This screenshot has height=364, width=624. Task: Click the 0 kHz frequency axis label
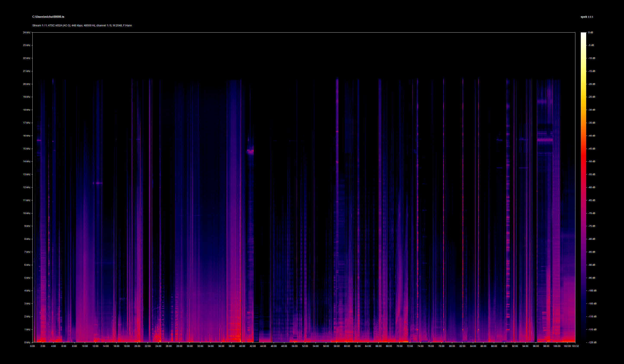tap(27, 342)
